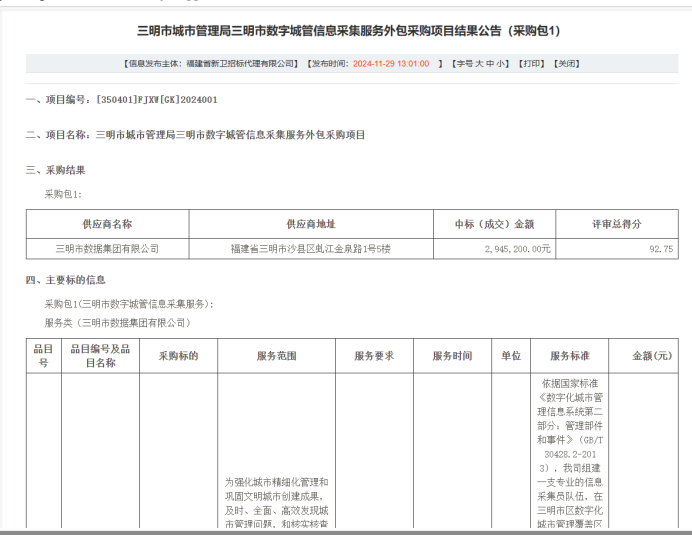Click the 关闭 close link

tap(567, 63)
